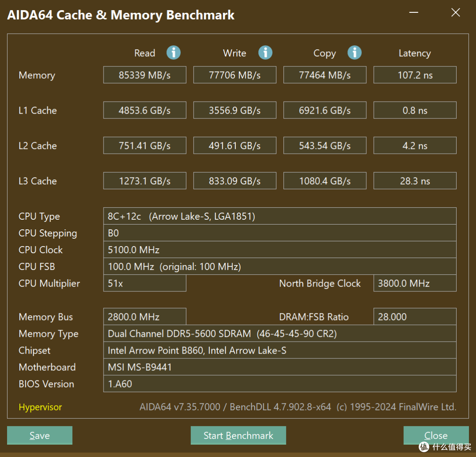Click the window title AIDA64 Cache & Memory Benchmark
Screen dimensions: 476x457
121,15
